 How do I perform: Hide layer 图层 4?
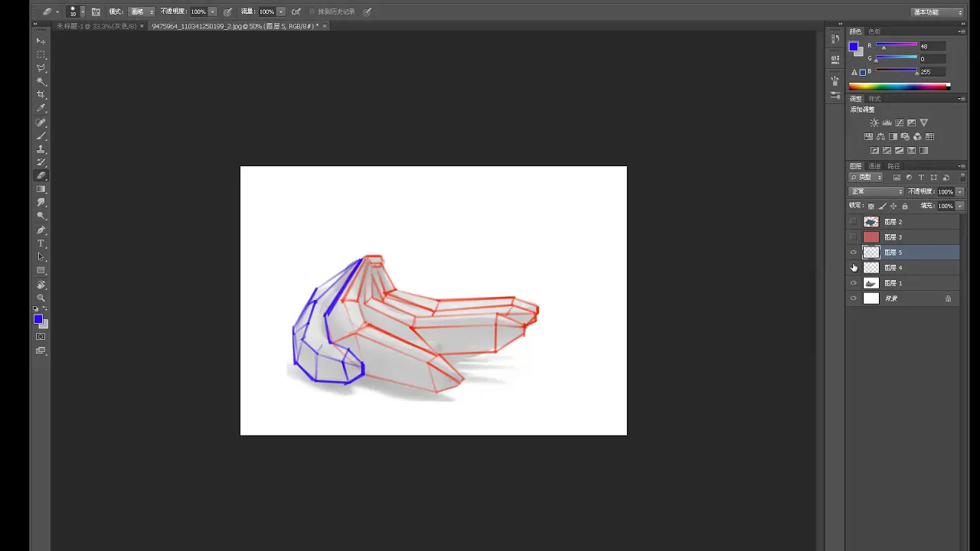[x=854, y=268]
